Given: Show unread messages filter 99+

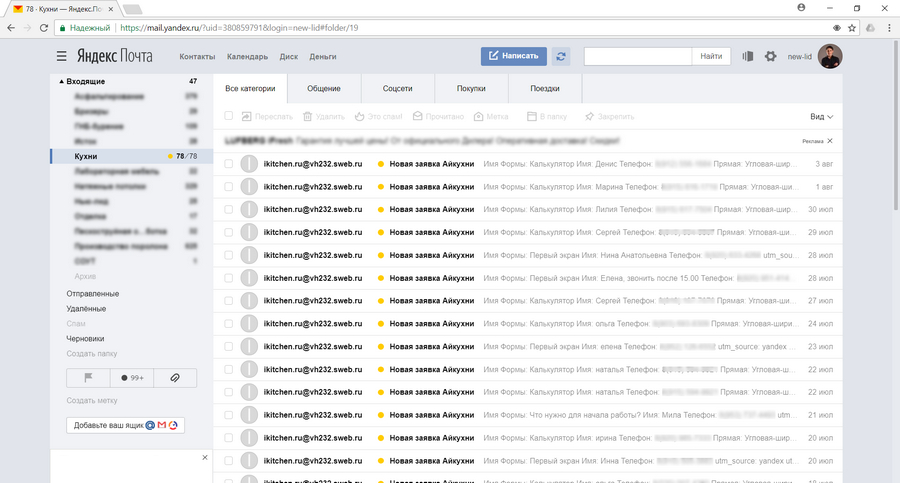Looking at the screenshot, I should point(132,378).
